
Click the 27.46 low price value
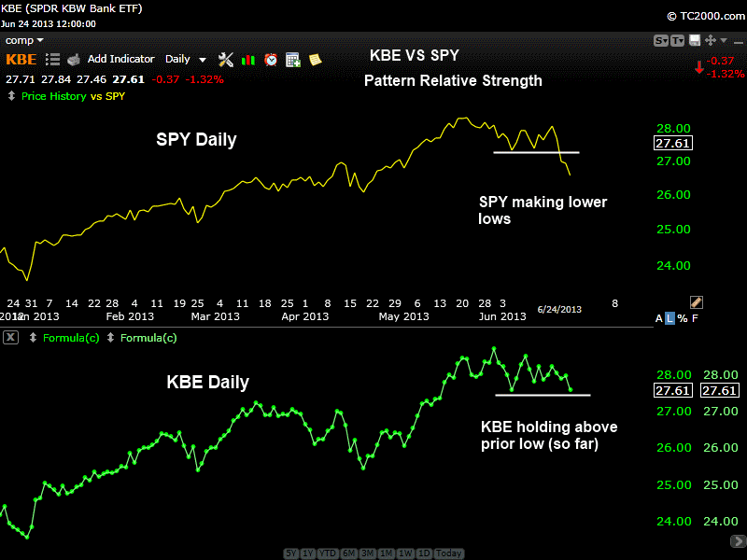[92, 79]
